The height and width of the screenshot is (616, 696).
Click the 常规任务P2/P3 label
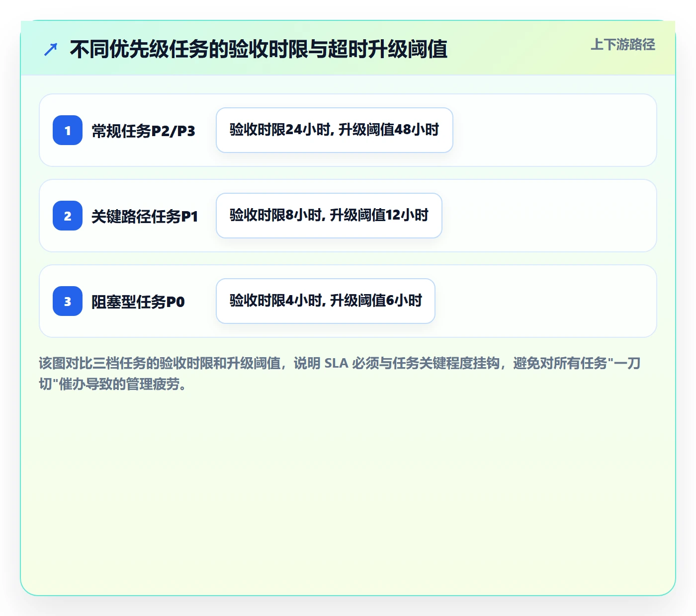[143, 131]
